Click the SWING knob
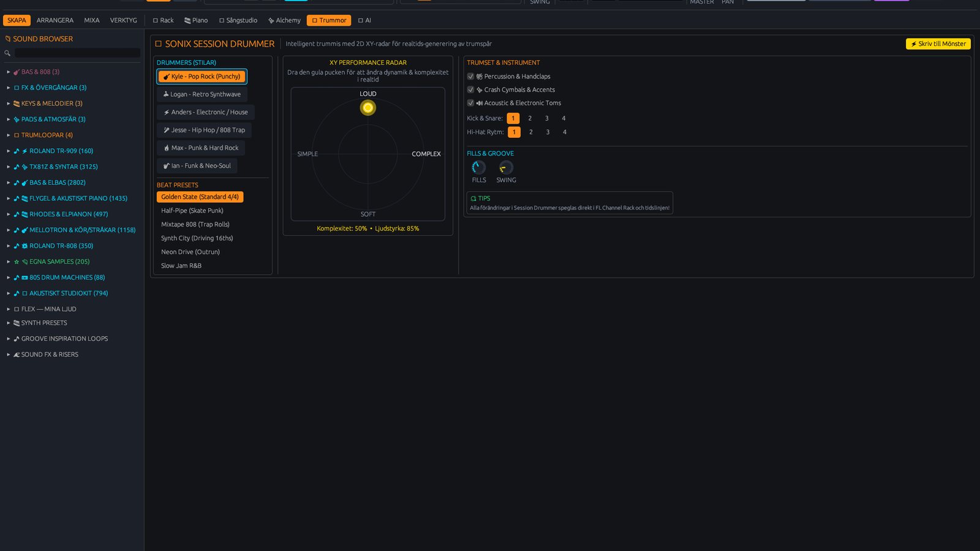Screen dimensions: 980x551 pos(506,167)
